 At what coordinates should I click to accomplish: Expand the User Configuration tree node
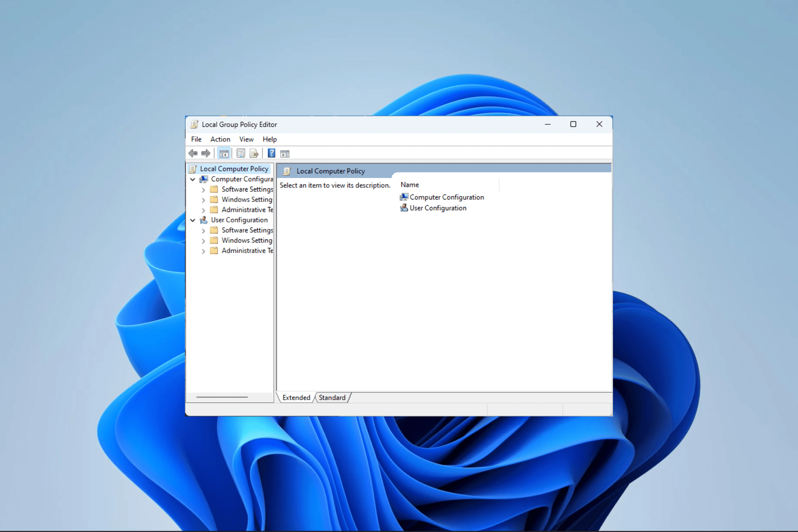(x=193, y=220)
